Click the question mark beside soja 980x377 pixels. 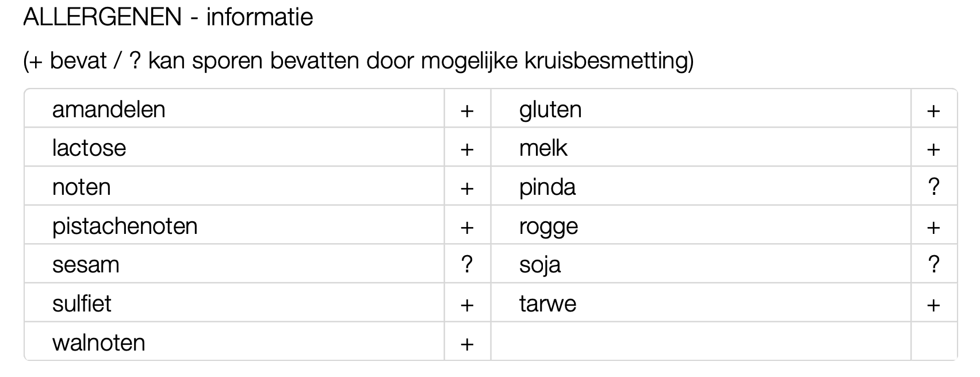click(933, 264)
